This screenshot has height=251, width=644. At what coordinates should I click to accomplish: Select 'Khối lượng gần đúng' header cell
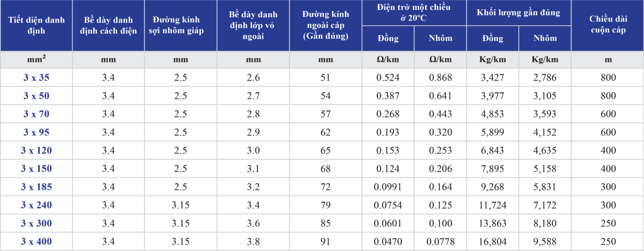[518, 13]
